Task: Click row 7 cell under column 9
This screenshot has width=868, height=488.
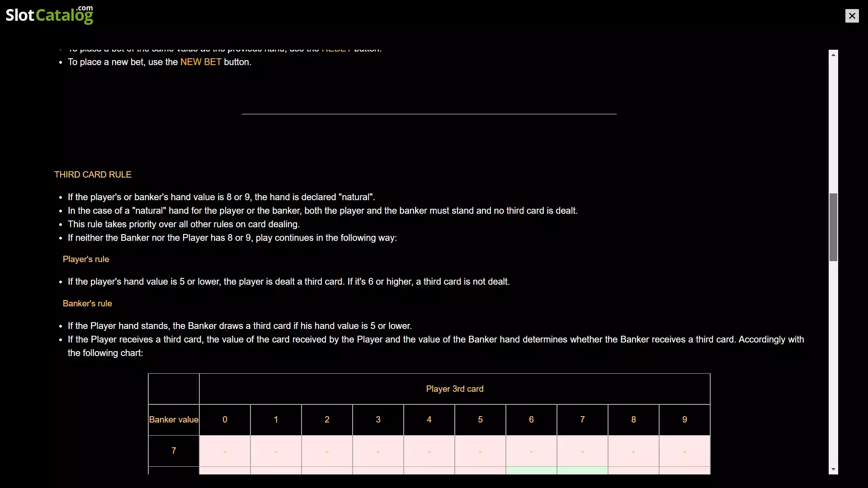Action: pyautogui.click(x=684, y=451)
